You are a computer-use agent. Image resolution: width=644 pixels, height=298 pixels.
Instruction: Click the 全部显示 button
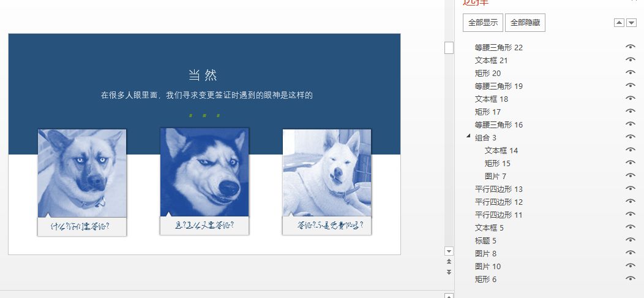pyautogui.click(x=482, y=22)
